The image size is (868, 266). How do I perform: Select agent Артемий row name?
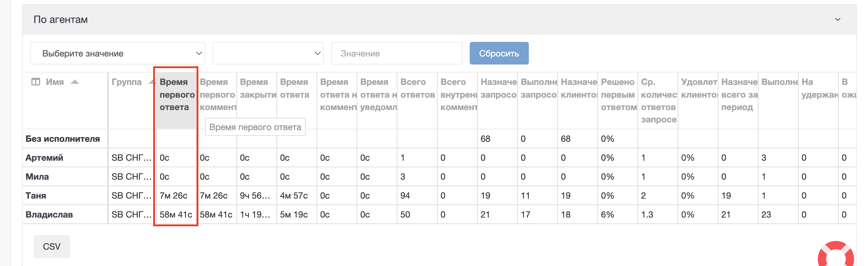click(x=44, y=158)
